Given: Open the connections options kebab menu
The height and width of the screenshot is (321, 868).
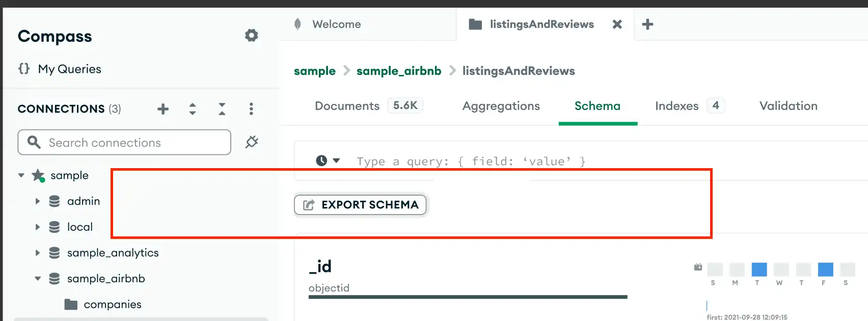Looking at the screenshot, I should (251, 109).
